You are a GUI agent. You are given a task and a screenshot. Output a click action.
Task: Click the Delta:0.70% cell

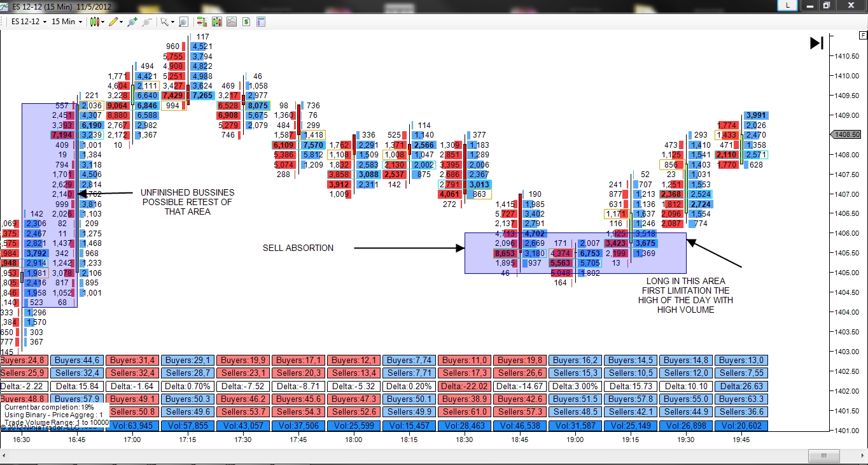[x=186, y=386]
